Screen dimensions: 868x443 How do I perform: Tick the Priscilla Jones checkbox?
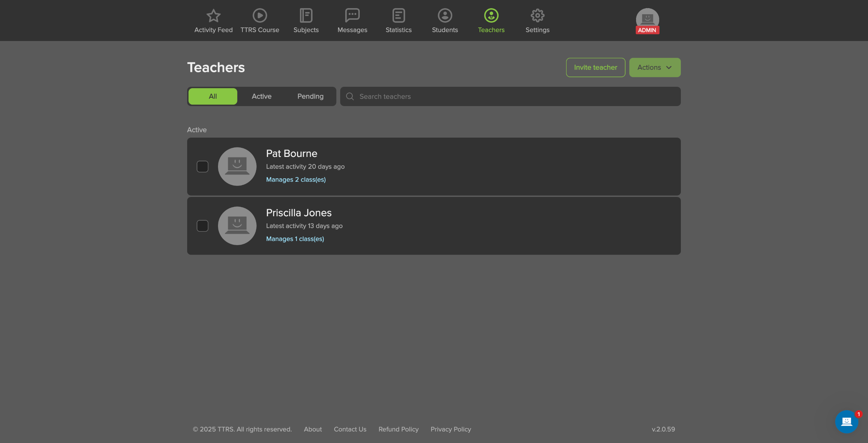[202, 226]
